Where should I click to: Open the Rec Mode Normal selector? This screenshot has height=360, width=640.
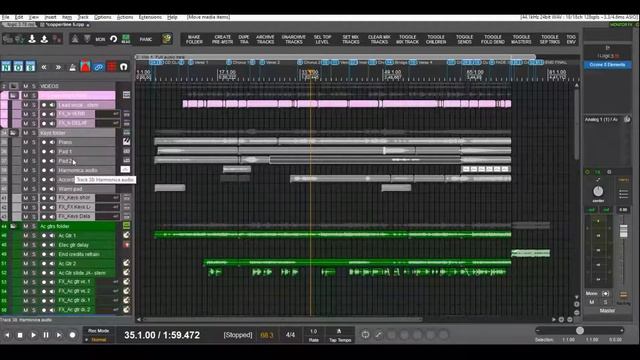click(98, 340)
